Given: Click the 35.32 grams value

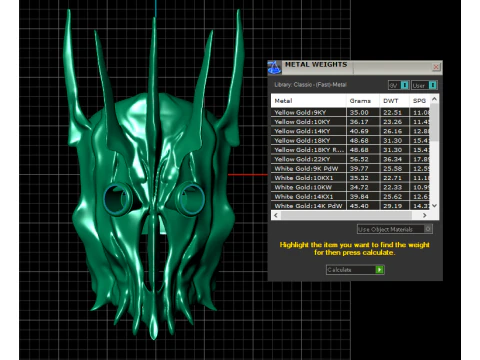Looking at the screenshot, I should pos(359,178).
